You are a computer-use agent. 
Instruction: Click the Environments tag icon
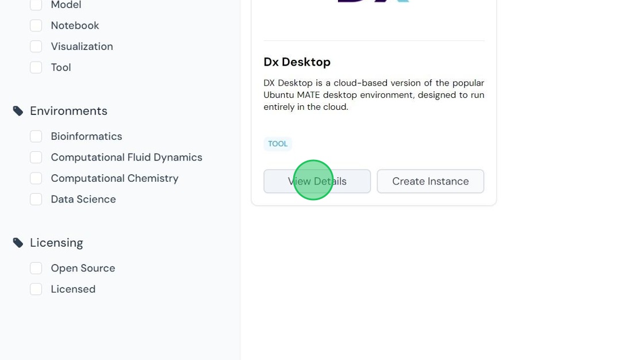pyautogui.click(x=18, y=111)
